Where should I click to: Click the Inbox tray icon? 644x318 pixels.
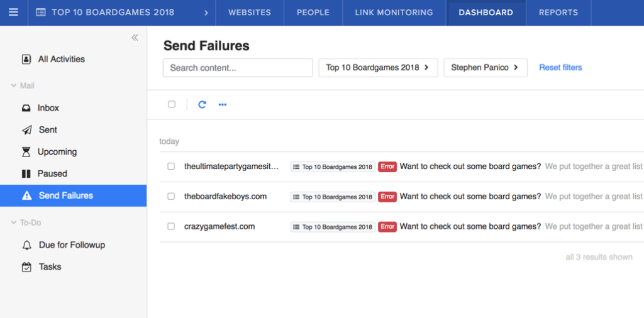point(26,108)
